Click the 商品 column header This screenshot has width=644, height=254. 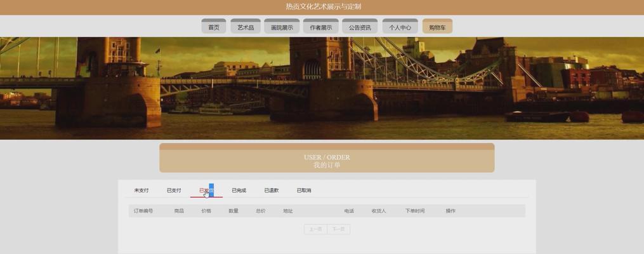[x=179, y=211]
